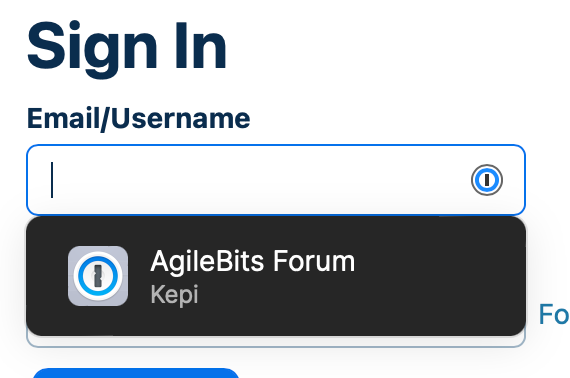Click the Email/Username label text
This screenshot has width=570, height=378.
[139, 118]
